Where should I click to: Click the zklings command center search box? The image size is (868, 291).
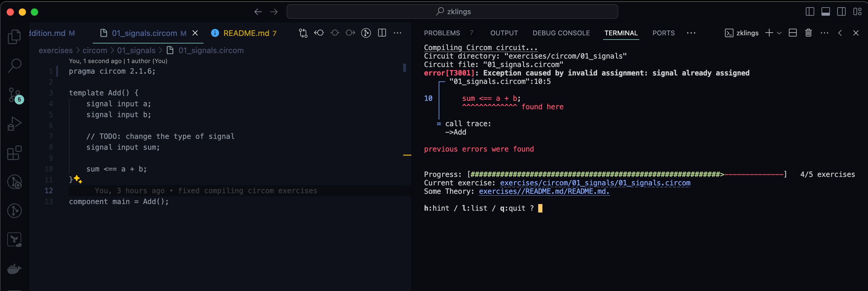[x=452, y=11]
